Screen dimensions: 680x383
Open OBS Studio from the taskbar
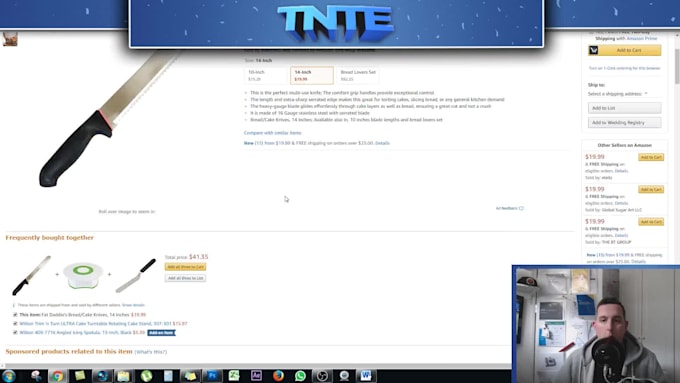click(x=322, y=376)
